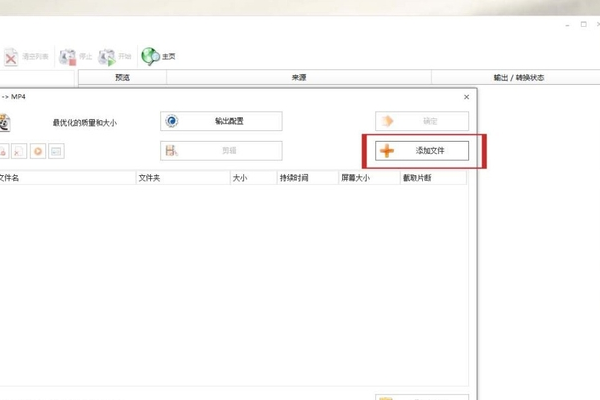Screen dimensions: 600x400
Task: Click the orange play icon in dialog toolbar
Action: point(38,151)
